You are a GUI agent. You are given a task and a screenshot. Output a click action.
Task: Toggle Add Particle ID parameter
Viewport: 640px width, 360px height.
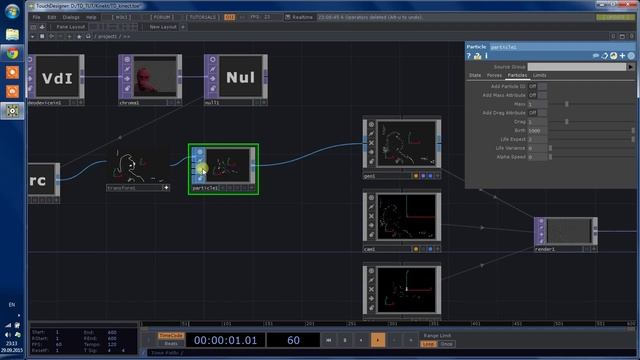[x=537, y=86]
